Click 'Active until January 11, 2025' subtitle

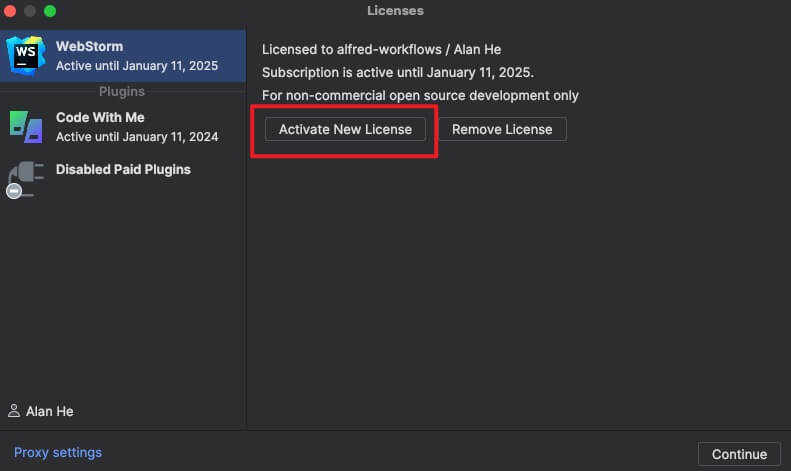click(137, 66)
